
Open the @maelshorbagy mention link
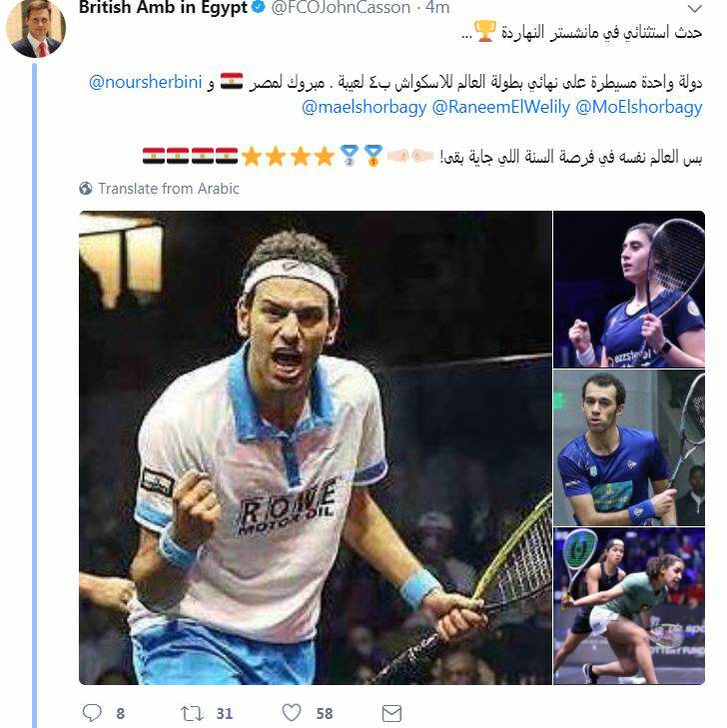[x=363, y=107]
